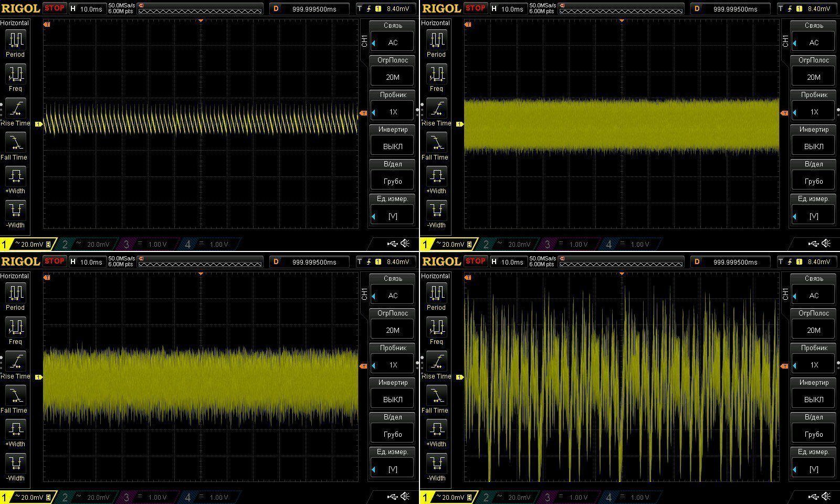Click the USB status icon in bottom-left scope
The width and height of the screenshot is (840, 504).
click(392, 496)
